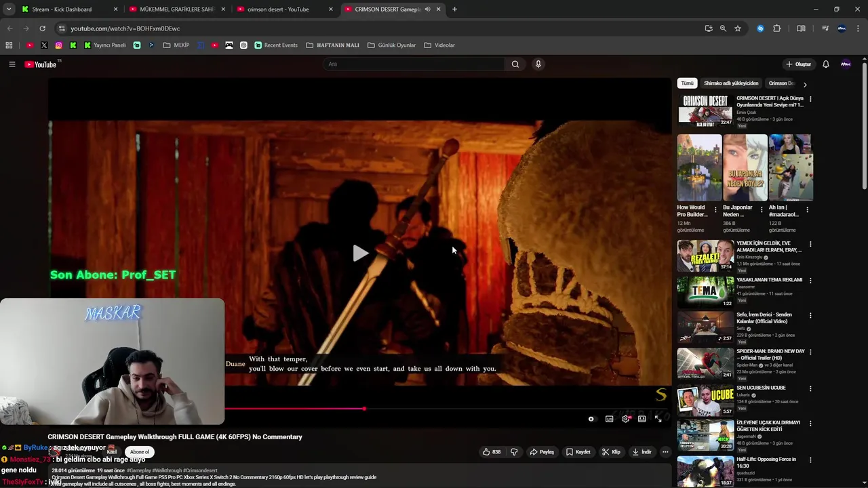The height and width of the screenshot is (488, 868).
Task: Open the Instagram bookmark icon
Action: click(59, 45)
